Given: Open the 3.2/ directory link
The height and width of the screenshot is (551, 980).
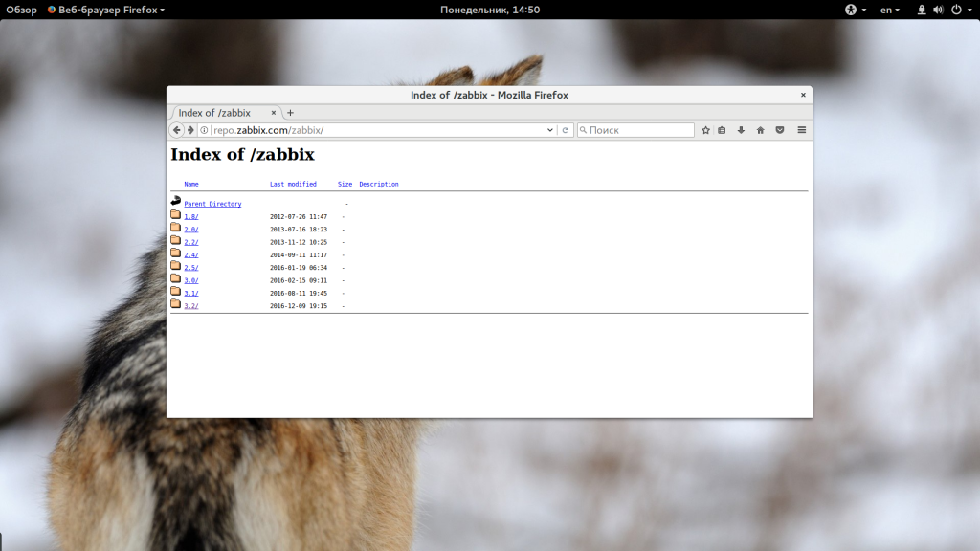Looking at the screenshot, I should [x=190, y=306].
